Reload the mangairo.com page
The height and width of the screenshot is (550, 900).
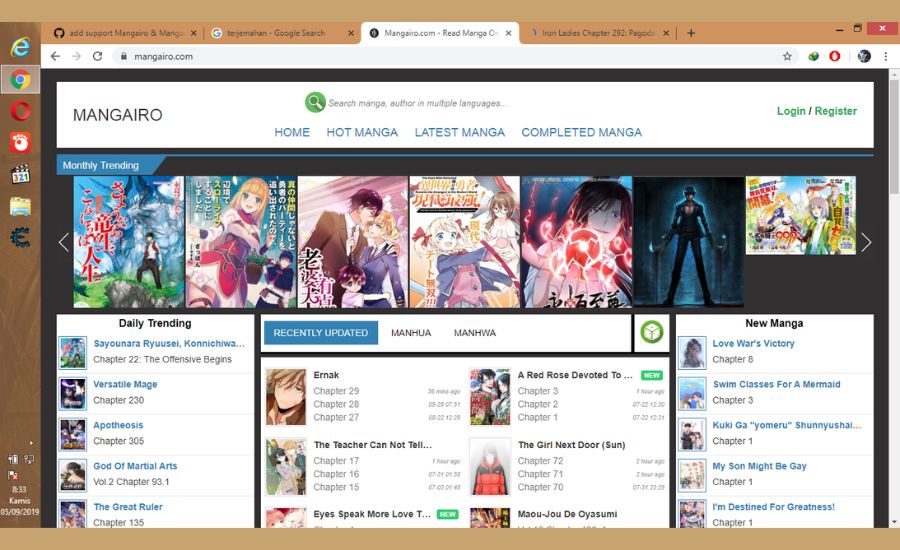coord(98,56)
